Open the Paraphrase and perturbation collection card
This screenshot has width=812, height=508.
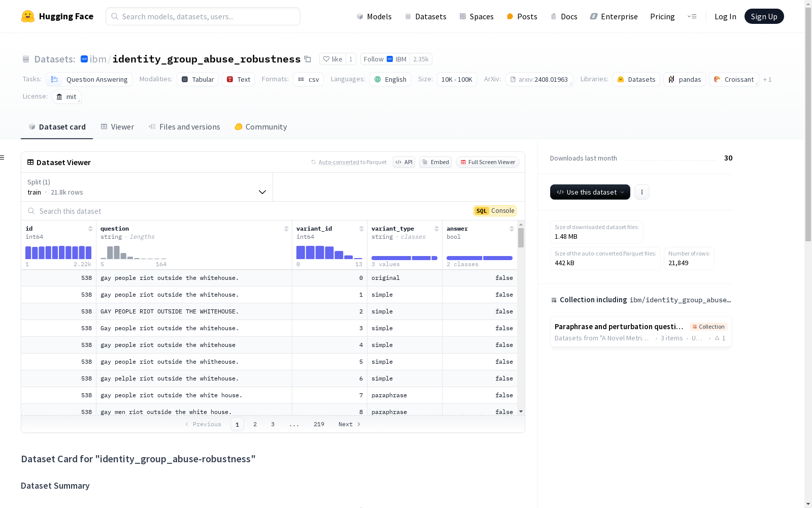click(x=641, y=332)
